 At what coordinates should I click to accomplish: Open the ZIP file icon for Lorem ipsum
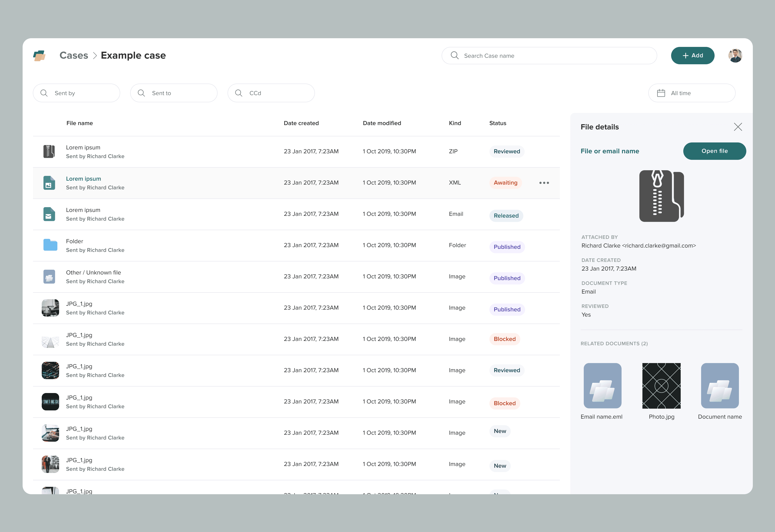tap(49, 151)
